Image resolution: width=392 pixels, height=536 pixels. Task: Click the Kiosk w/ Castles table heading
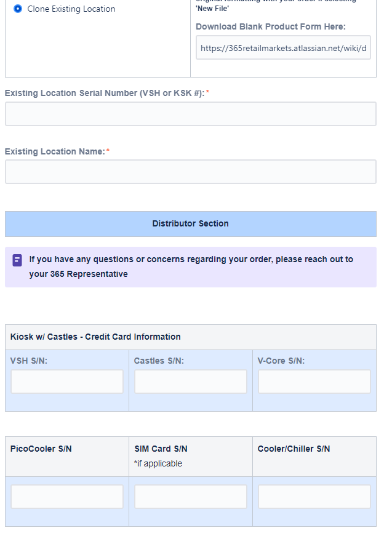95,337
